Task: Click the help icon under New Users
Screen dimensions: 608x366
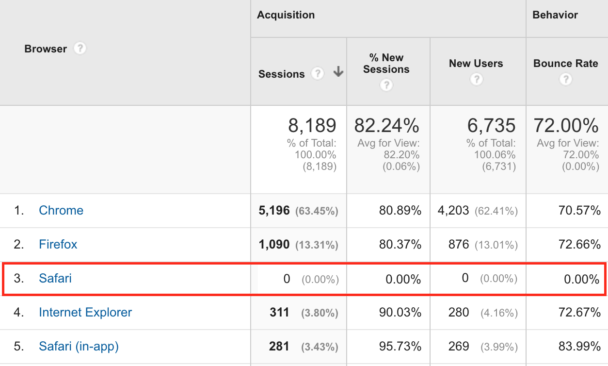Action: 476,79
